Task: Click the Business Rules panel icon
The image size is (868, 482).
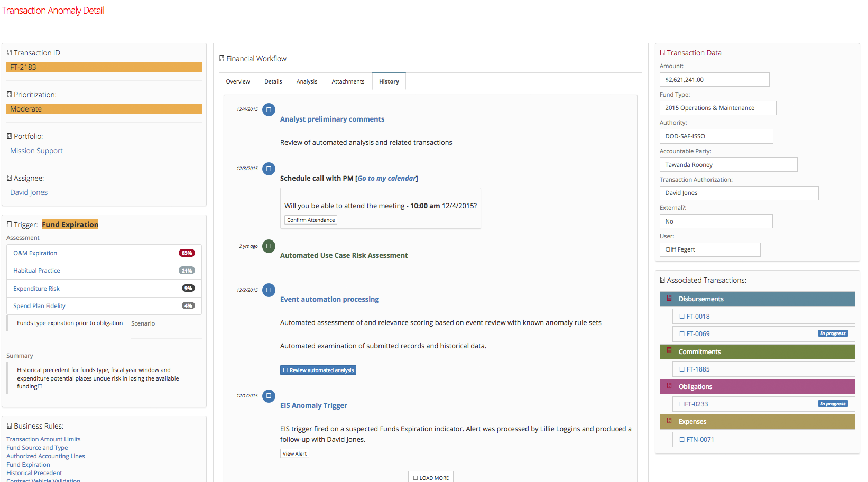Action: 9,426
